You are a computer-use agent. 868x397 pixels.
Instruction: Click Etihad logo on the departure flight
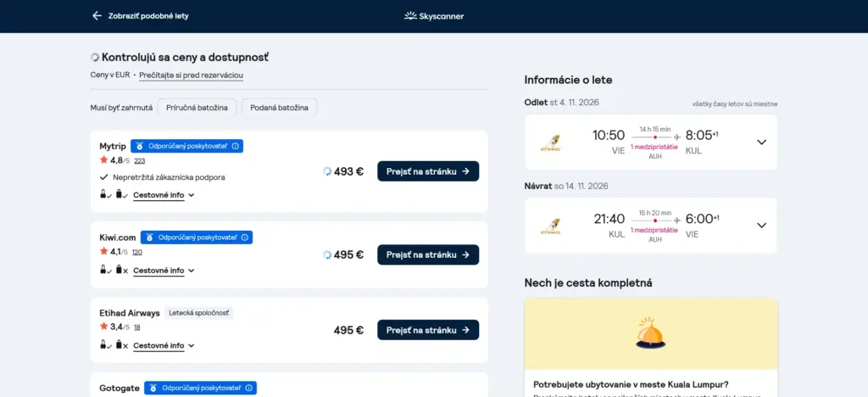click(x=550, y=143)
